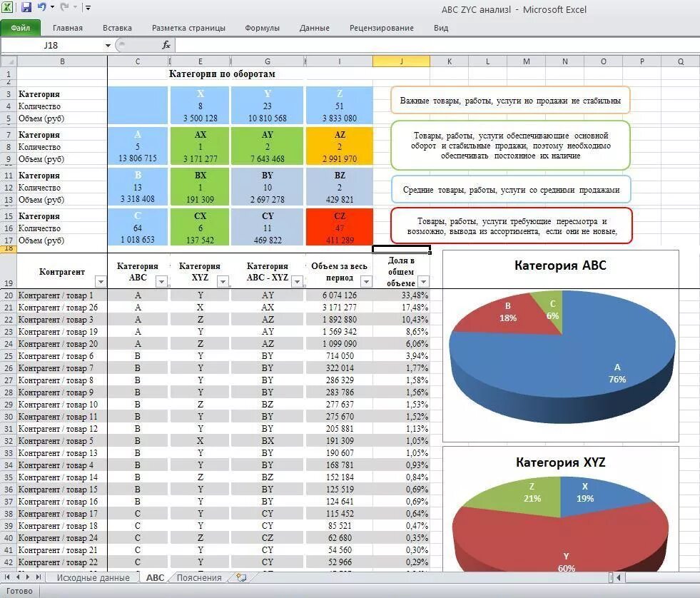Screen dimensions: 700x598
Task: Select the ABC sheet tab
Action: (x=155, y=577)
